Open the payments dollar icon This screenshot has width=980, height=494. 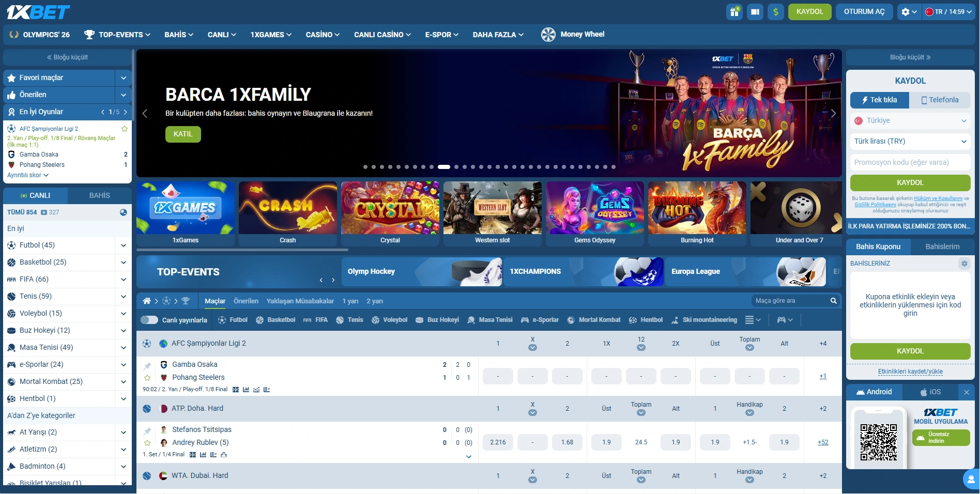(775, 11)
